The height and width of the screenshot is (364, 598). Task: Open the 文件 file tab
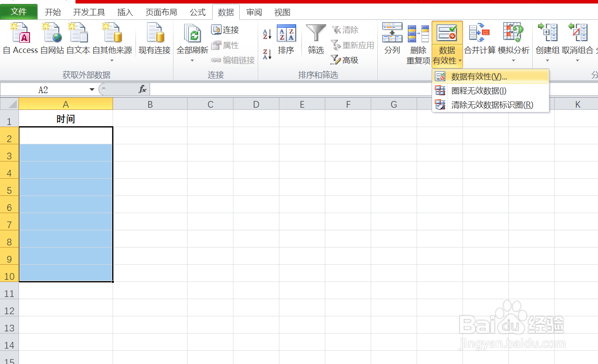click(x=19, y=12)
